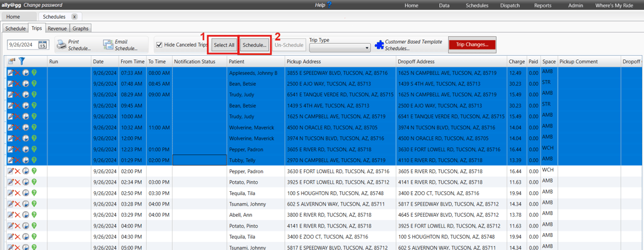Screen dimensions: 644x250
Task: Switch to the Revenue tab
Action: pos(57,28)
